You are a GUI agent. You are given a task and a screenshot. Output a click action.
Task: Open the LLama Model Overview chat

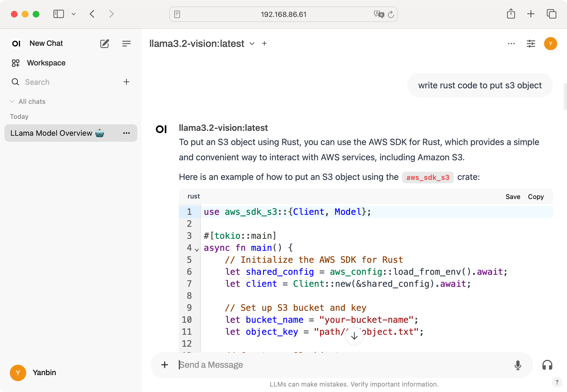[x=52, y=133]
